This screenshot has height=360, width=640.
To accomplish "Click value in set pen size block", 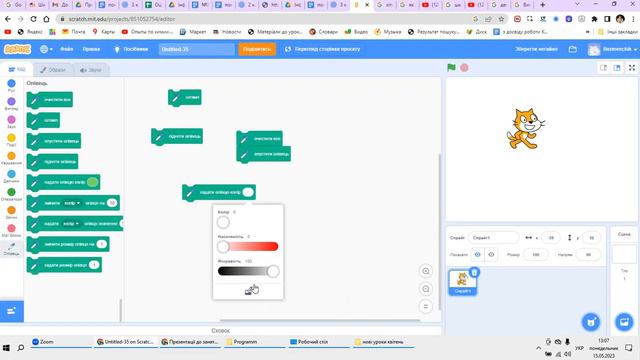I will tap(94, 265).
